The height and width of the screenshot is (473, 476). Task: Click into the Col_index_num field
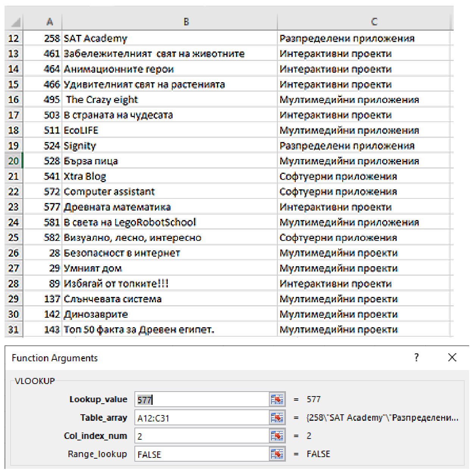tap(202, 436)
